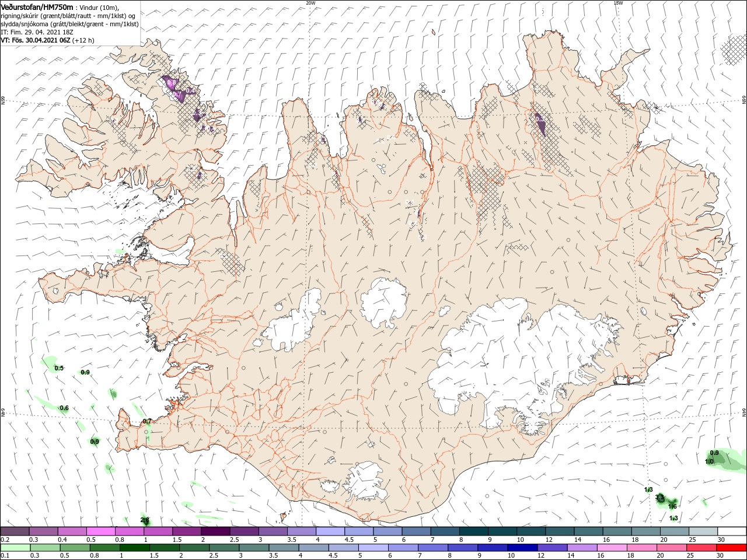The height and width of the screenshot is (560, 747).
Task: Click the bottom-row legend swatch between 16 and 18
Action: point(612,548)
